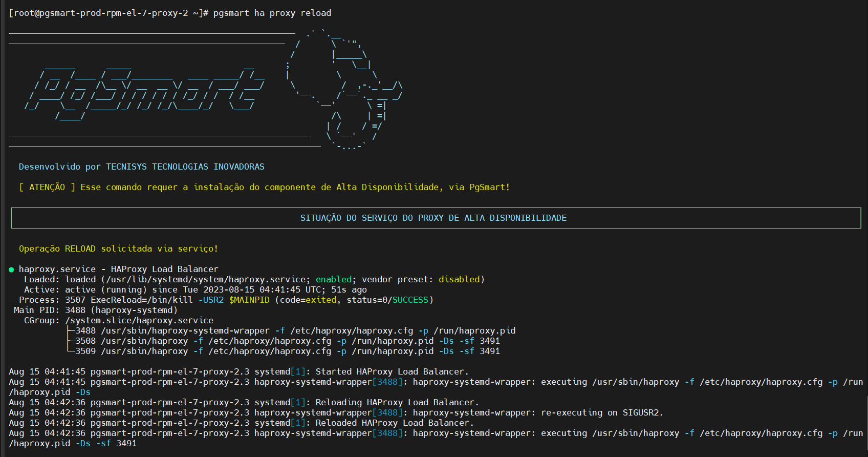Click '/usr/lib/systemd/system/haproxy.service' path in Loaded line
868x457 pixels.
(206, 279)
